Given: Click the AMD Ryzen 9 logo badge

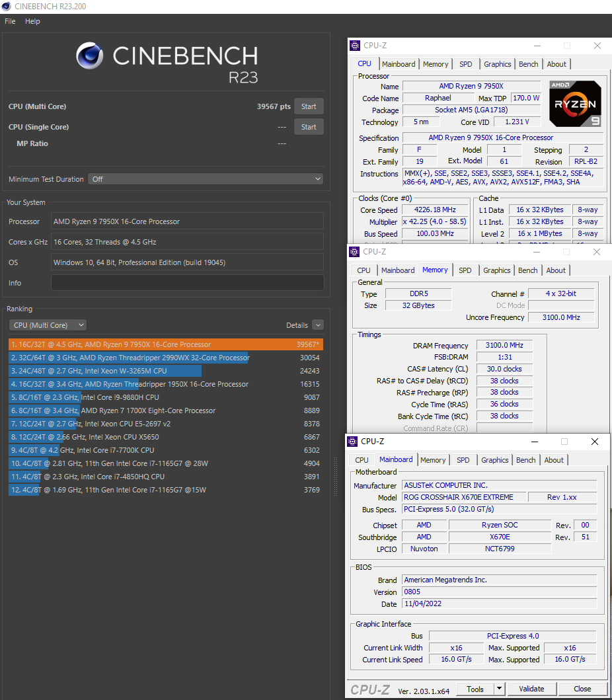Looking at the screenshot, I should pyautogui.click(x=575, y=103).
